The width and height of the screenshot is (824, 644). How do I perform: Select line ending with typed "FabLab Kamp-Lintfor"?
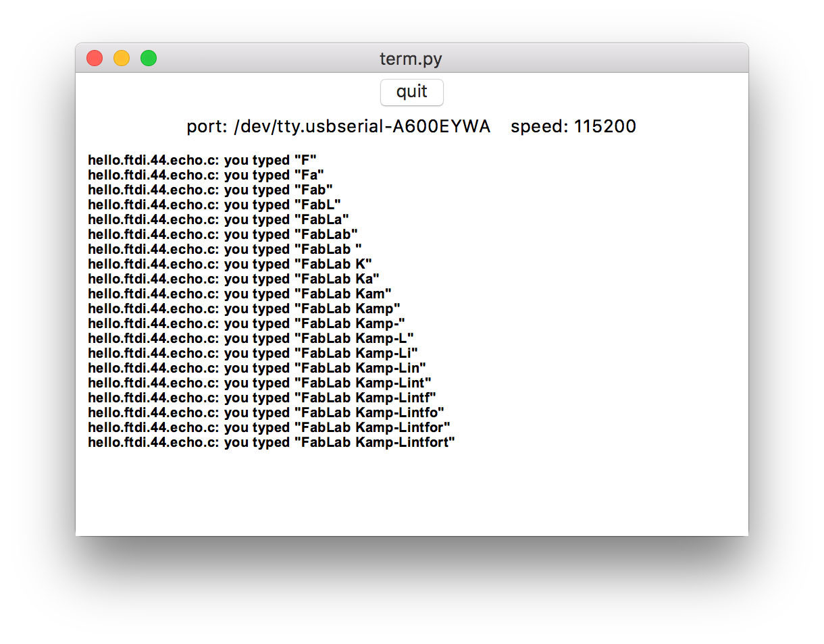(x=269, y=428)
